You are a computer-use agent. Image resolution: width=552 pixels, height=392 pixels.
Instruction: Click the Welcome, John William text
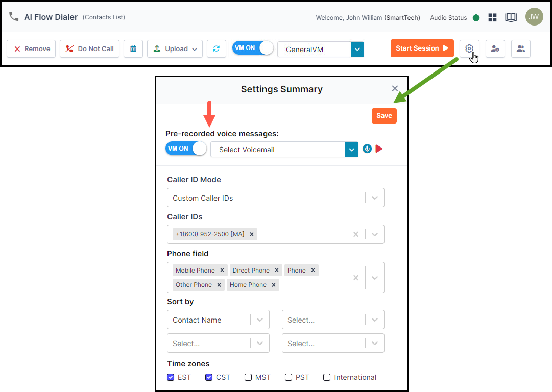[349, 17]
